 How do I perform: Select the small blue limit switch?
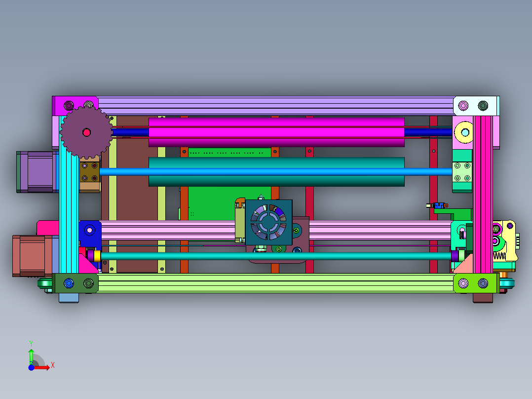pos(439,205)
